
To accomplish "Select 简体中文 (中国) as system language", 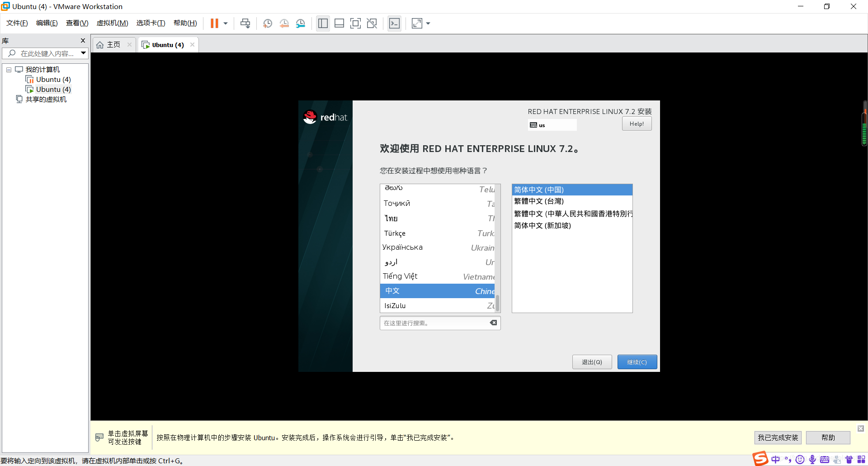I will [571, 190].
